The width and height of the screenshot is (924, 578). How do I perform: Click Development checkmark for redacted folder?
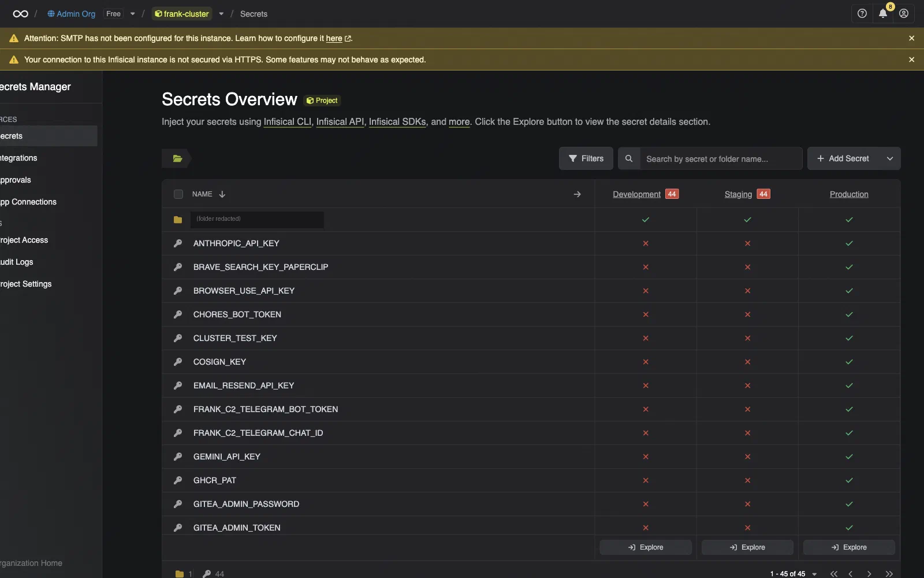pos(646,220)
